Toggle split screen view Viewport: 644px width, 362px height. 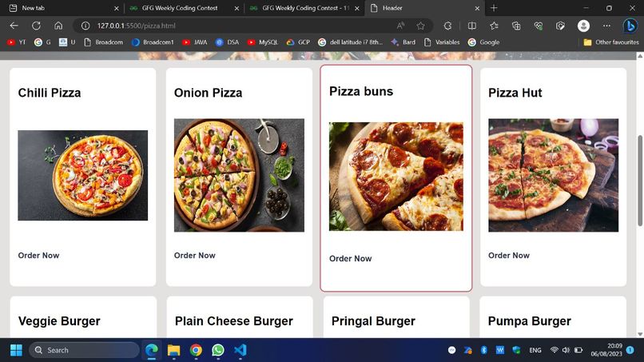tap(472, 26)
